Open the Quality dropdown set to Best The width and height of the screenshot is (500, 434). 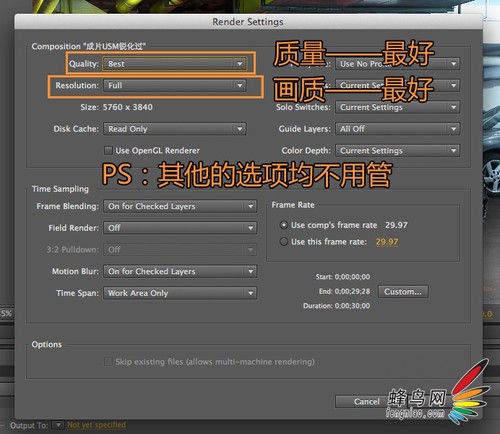(x=175, y=64)
